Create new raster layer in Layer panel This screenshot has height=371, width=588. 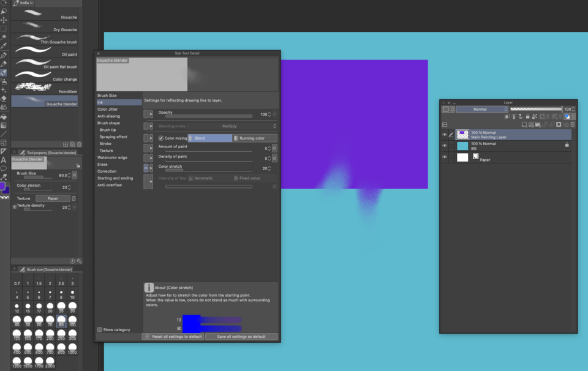[x=524, y=124]
